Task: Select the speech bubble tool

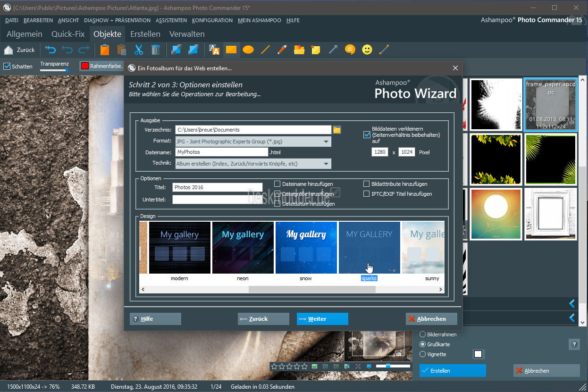Action: tap(350, 50)
